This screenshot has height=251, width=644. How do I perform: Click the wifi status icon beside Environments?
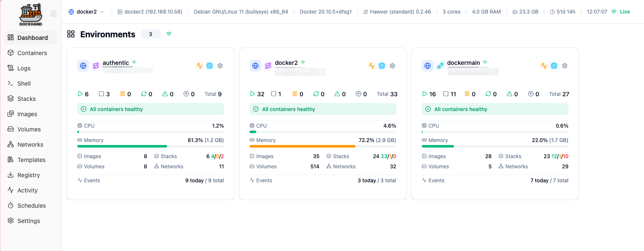tap(169, 34)
